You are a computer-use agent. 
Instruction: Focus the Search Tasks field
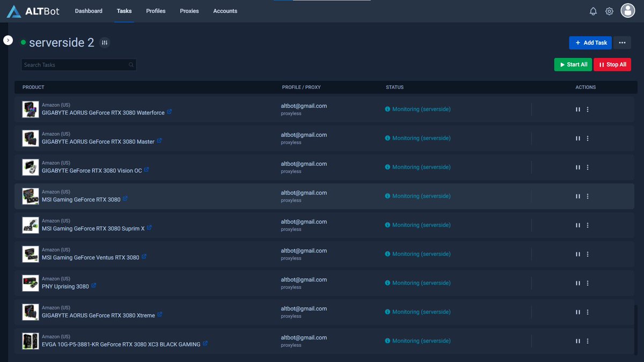coord(79,65)
